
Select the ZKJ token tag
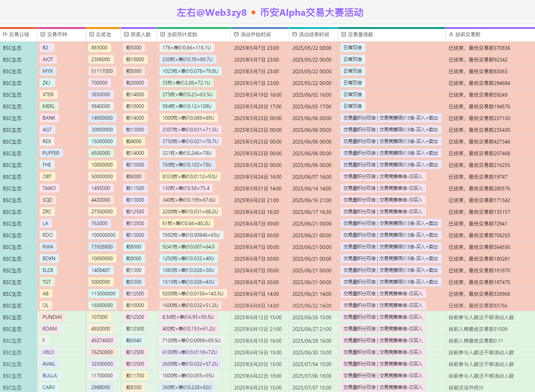coord(47,83)
